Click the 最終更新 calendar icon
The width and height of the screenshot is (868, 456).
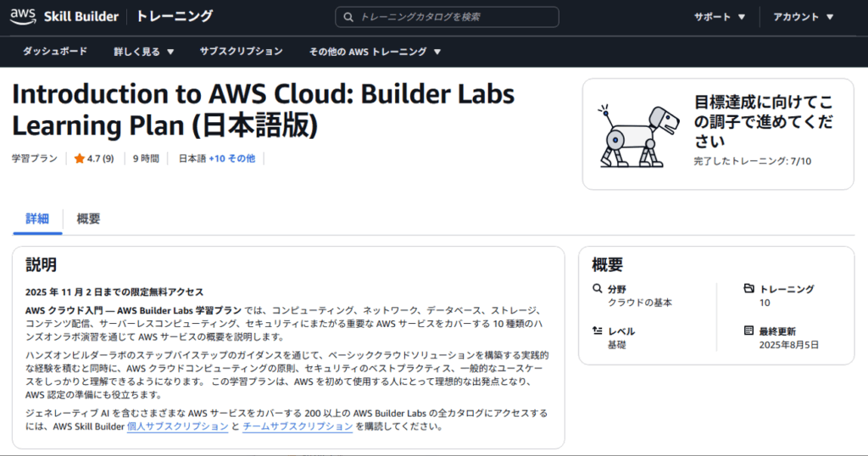pos(748,331)
